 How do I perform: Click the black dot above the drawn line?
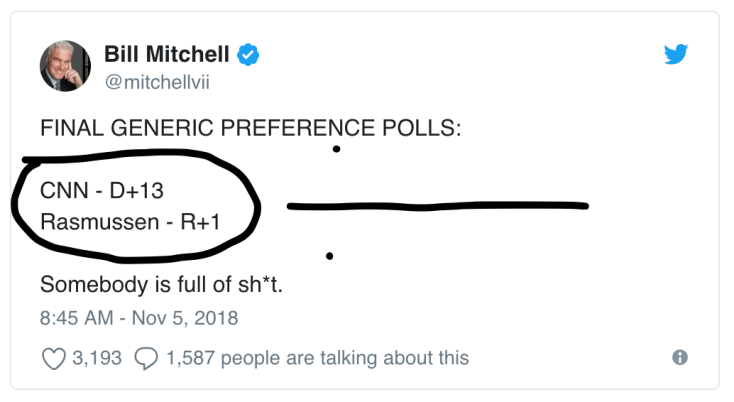pyautogui.click(x=337, y=150)
